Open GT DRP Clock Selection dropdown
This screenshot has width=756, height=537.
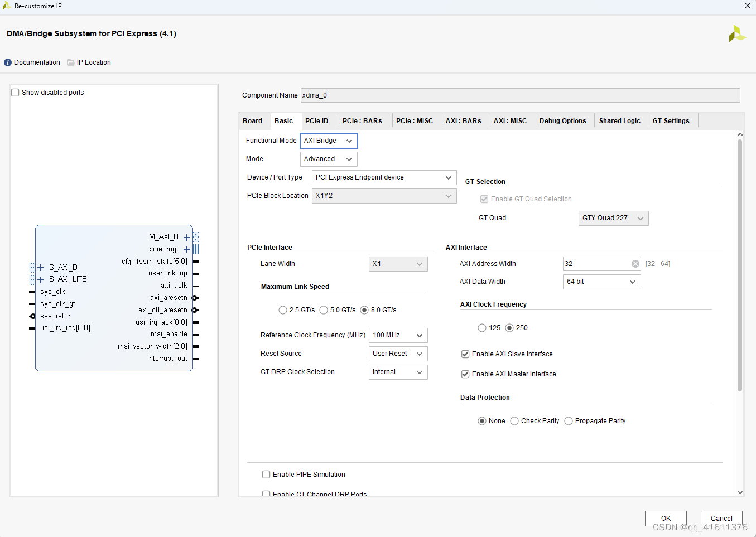pyautogui.click(x=398, y=372)
